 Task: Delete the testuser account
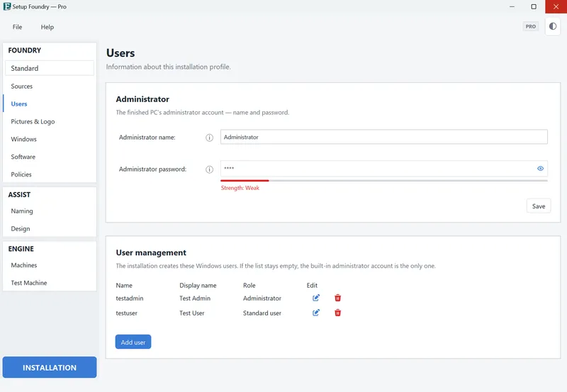[x=337, y=313]
